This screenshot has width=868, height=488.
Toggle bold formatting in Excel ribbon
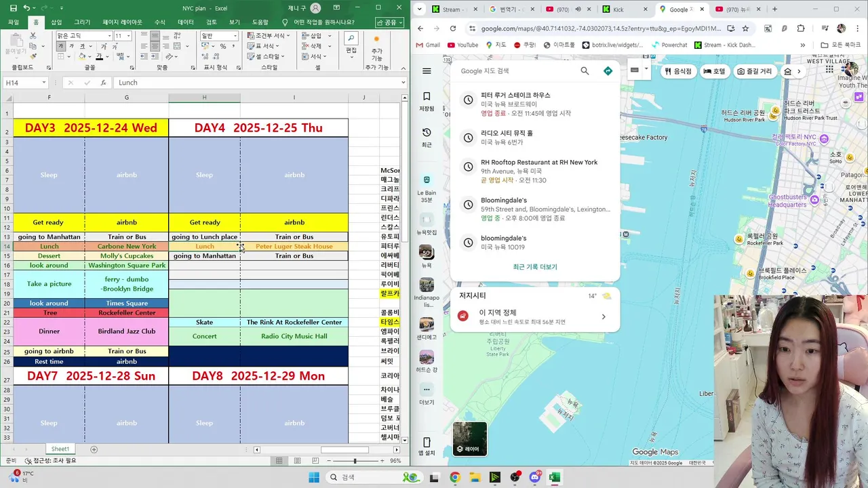61,46
